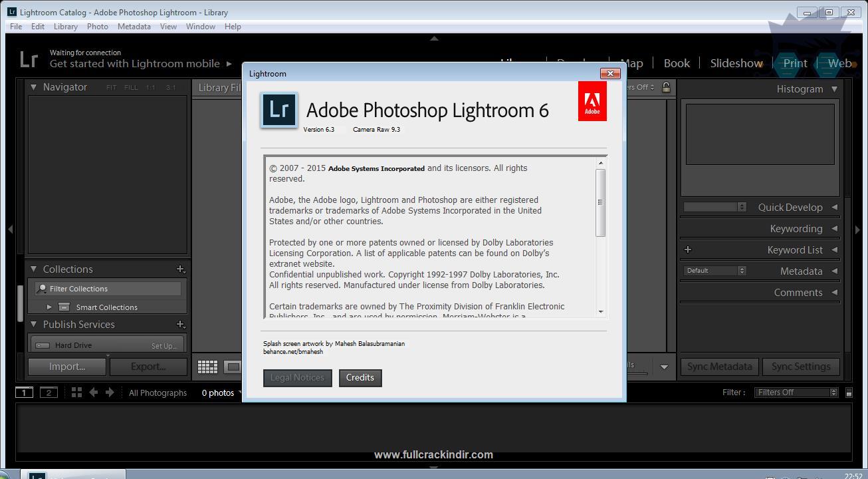The width and height of the screenshot is (868, 479).
Task: Switch to Grid view icon
Action: [207, 367]
